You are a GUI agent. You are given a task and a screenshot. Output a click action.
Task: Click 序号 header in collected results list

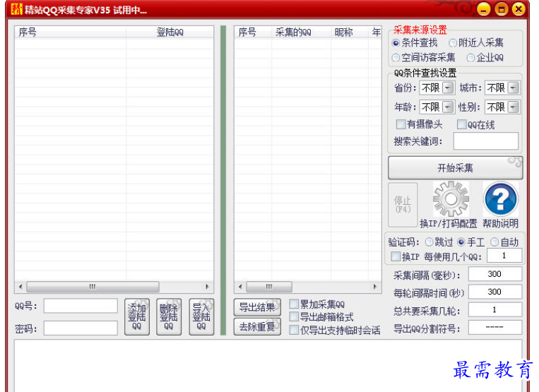click(253, 32)
